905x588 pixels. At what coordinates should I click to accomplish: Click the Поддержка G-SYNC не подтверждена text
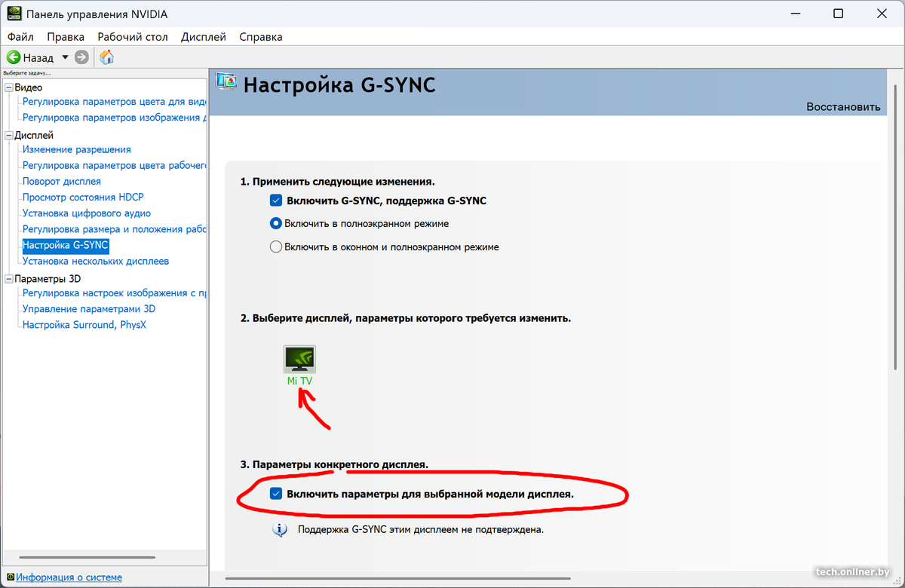coord(421,529)
